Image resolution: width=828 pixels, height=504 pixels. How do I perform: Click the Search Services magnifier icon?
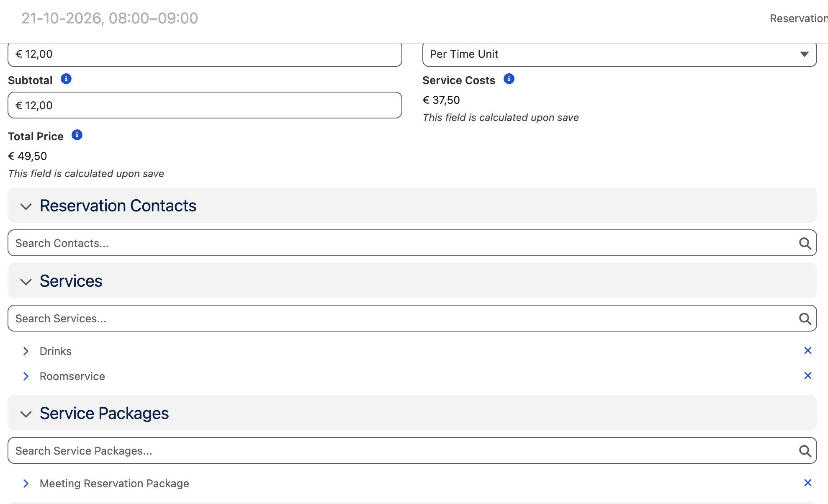pyautogui.click(x=805, y=319)
